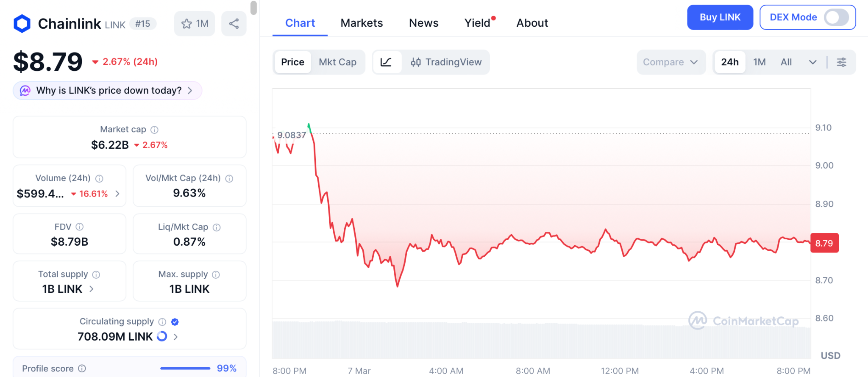Select the 1M time range
868x377 pixels.
point(759,62)
